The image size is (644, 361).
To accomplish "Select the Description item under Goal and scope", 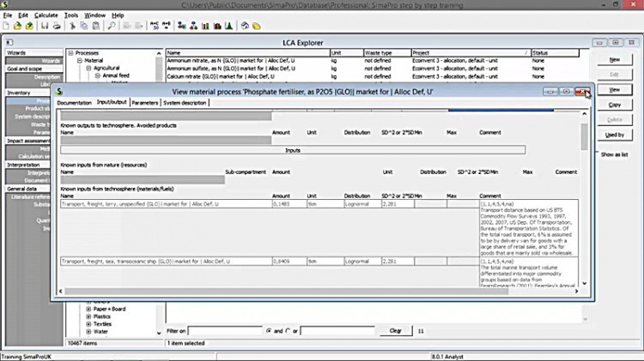I will click(34, 76).
